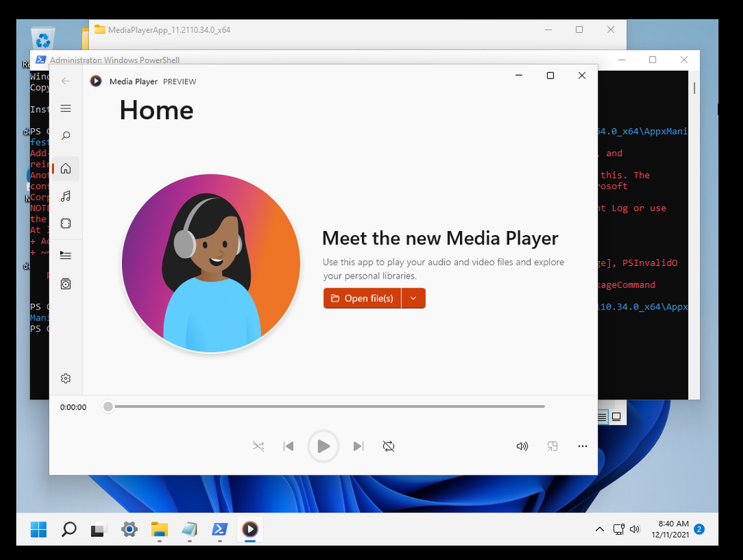The image size is (743, 560).
Task: Maximize the PowerShell window
Action: click(x=653, y=59)
